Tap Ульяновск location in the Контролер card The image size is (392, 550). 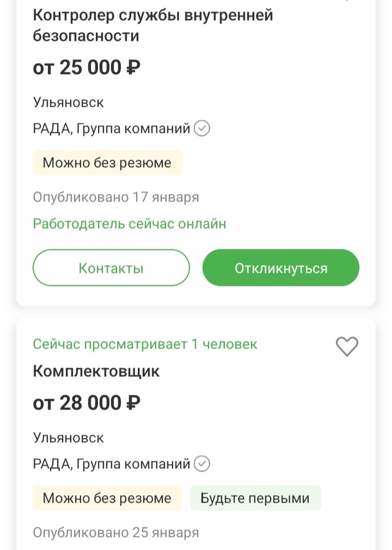coord(68,102)
